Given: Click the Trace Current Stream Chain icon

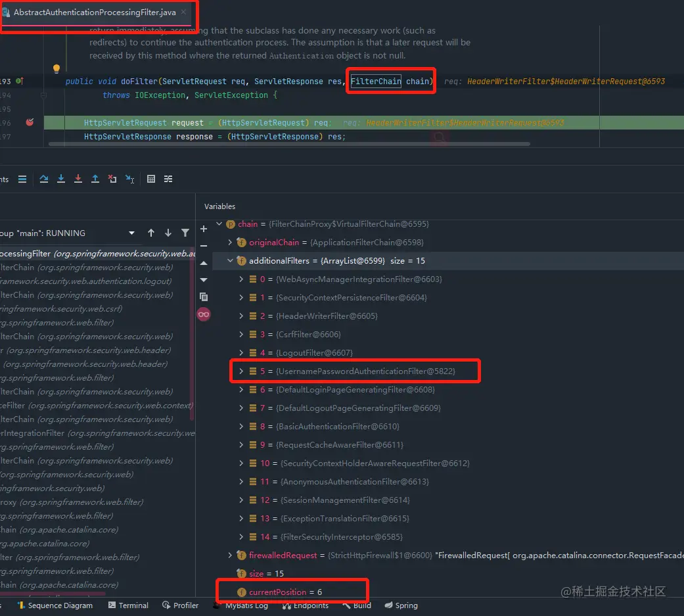Looking at the screenshot, I should pos(168,179).
